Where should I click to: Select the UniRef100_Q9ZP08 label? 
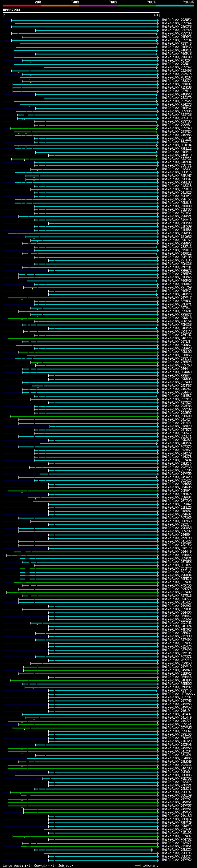tap(176, 745)
